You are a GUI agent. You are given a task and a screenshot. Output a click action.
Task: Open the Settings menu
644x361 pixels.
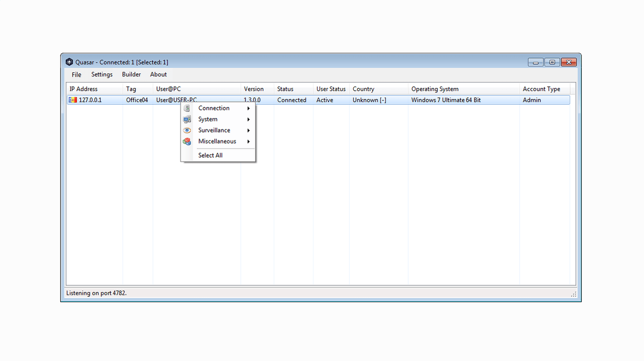pos(102,74)
